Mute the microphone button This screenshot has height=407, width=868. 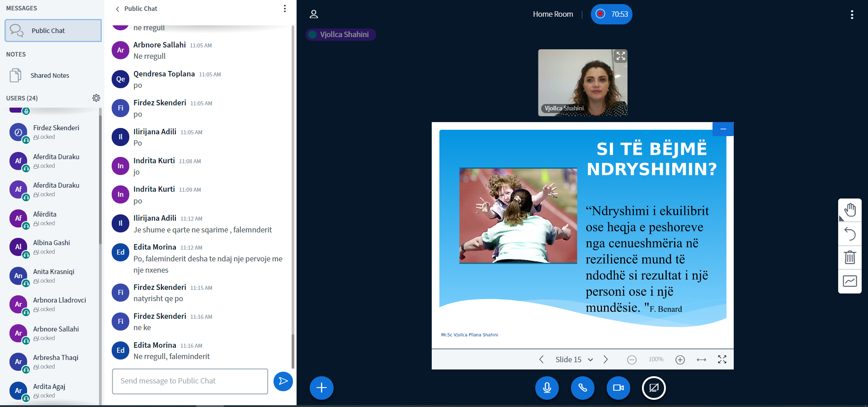click(547, 388)
